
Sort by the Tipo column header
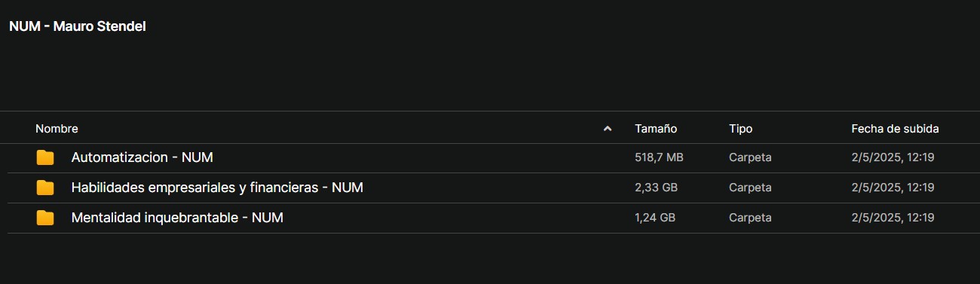[740, 129]
